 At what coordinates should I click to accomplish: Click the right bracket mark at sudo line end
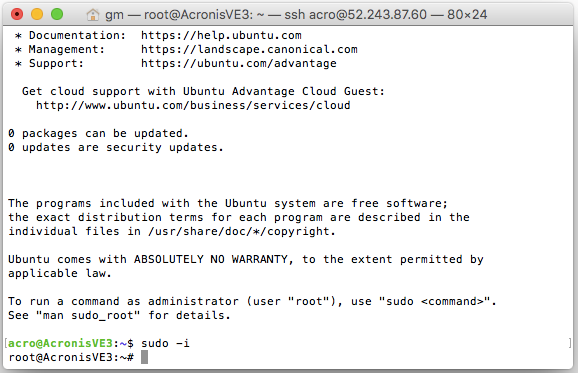click(570, 344)
